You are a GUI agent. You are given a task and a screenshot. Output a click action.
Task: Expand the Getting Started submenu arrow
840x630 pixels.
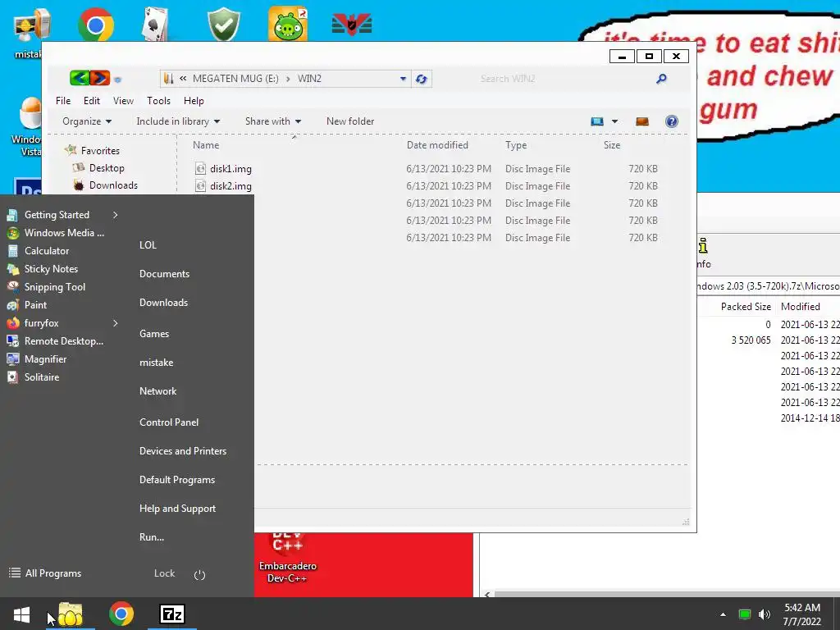click(x=115, y=215)
